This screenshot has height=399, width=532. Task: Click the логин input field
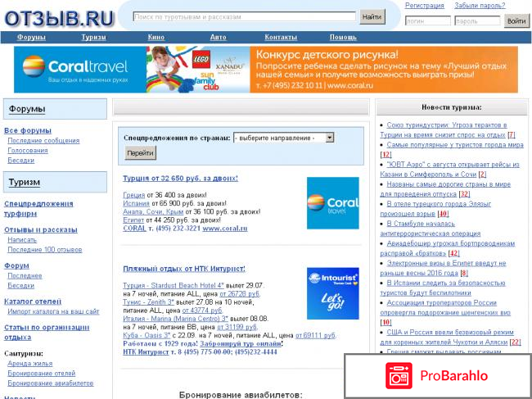point(427,21)
